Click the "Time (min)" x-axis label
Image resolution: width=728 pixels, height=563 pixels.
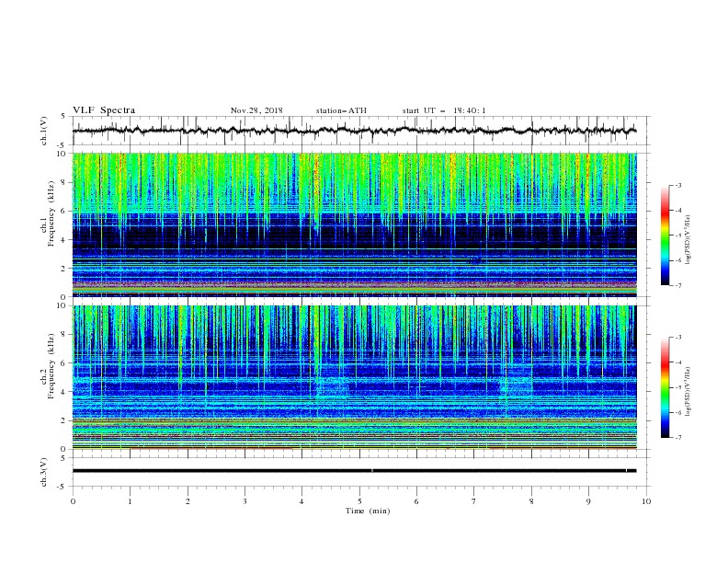tap(368, 511)
